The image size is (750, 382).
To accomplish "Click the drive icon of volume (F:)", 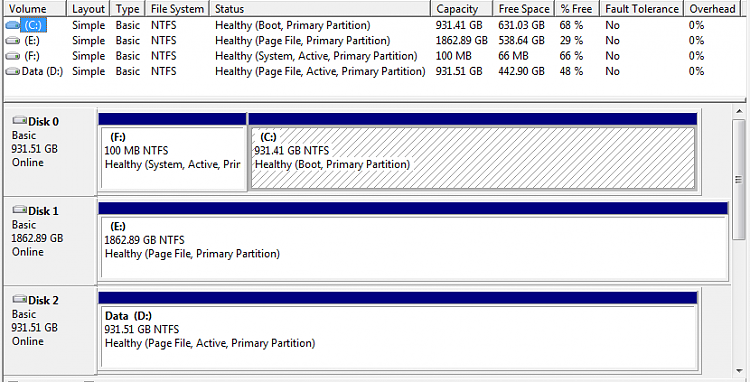I will 12,56.
